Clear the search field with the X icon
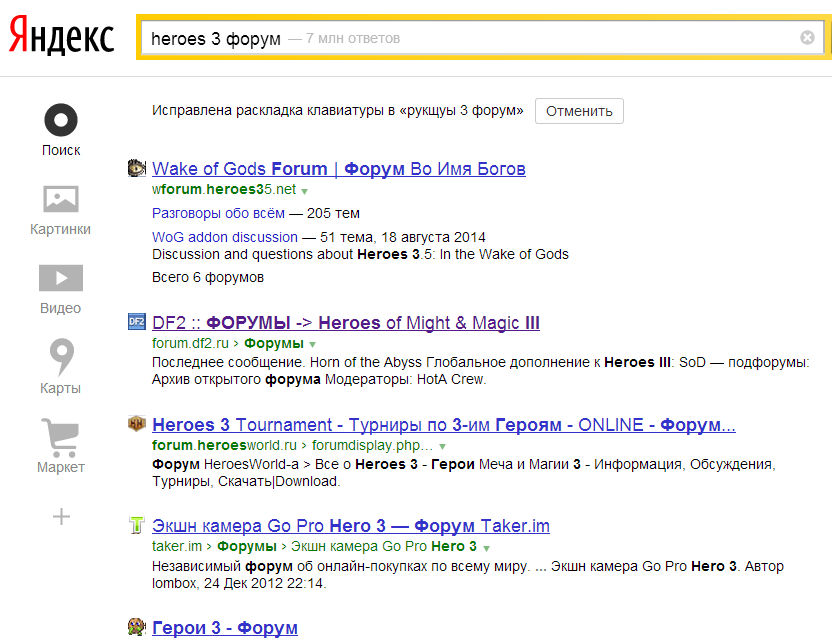The image size is (832, 642). 807,38
